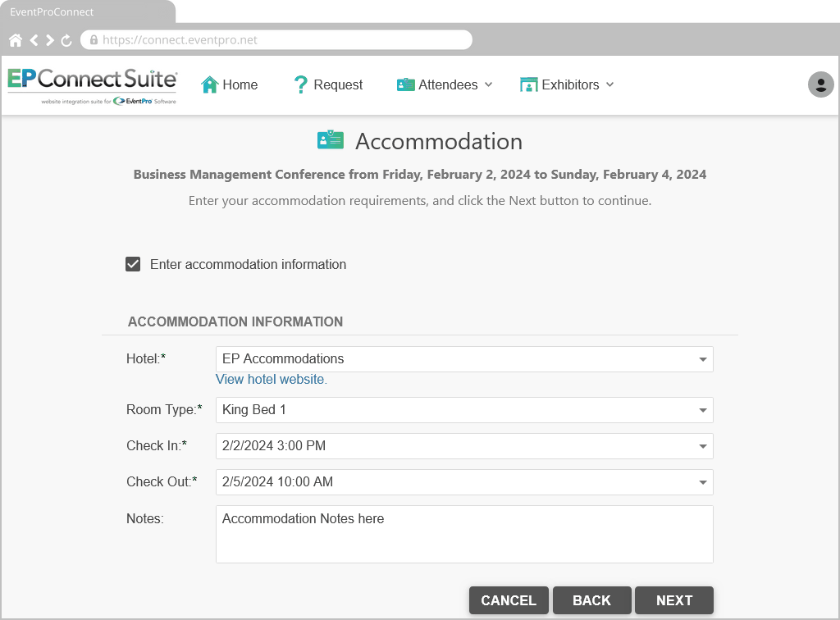Click the Business Management Conference date text
Screen dimensions: 840x620
[420, 175]
